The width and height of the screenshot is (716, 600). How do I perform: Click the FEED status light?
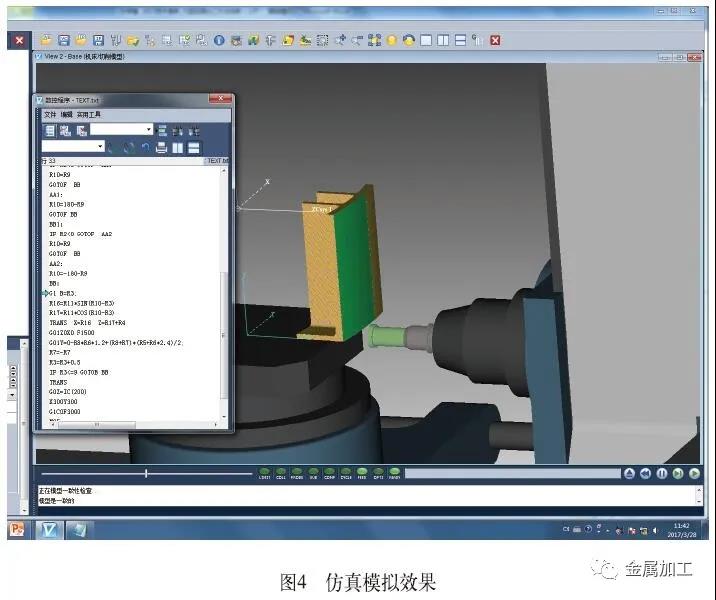362,474
